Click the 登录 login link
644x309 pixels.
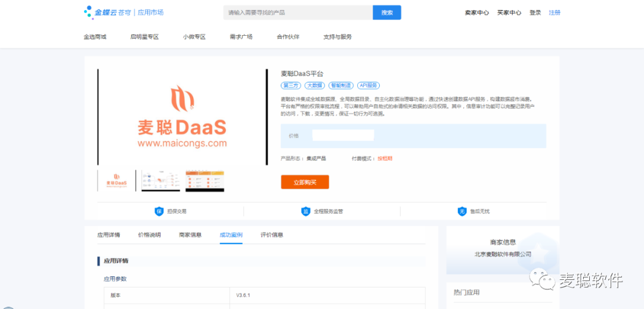(x=535, y=13)
